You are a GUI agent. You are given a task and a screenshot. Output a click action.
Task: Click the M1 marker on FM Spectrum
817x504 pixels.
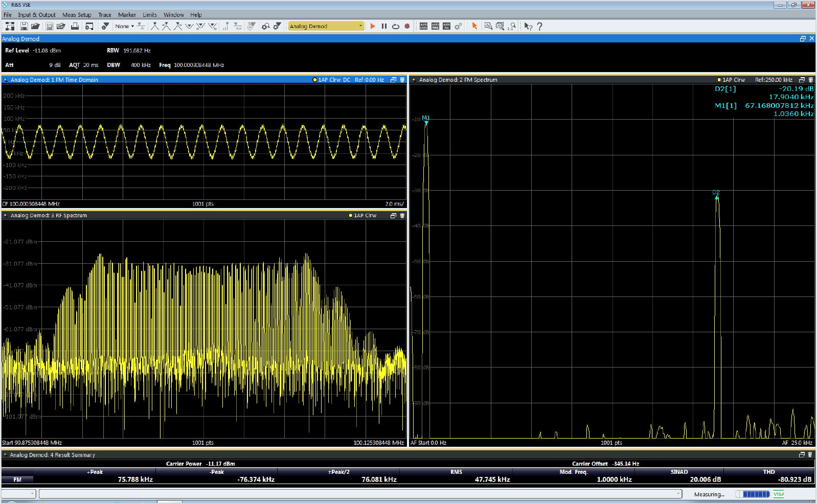click(426, 120)
